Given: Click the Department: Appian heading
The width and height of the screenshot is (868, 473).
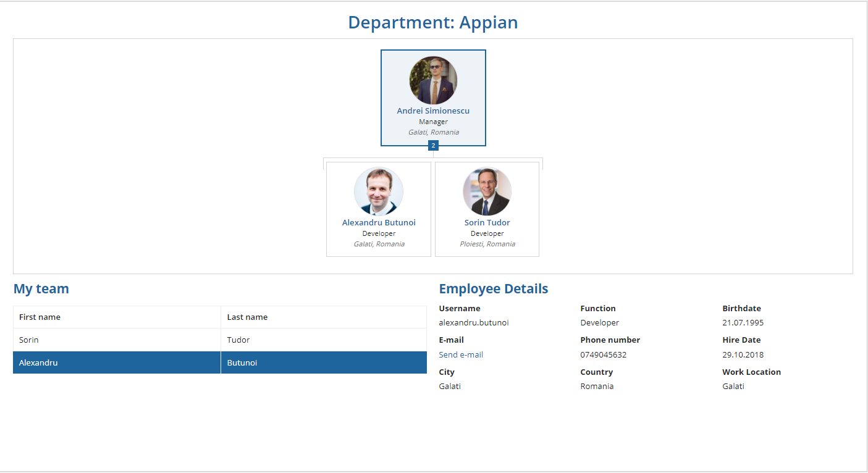Looking at the screenshot, I should pos(433,22).
